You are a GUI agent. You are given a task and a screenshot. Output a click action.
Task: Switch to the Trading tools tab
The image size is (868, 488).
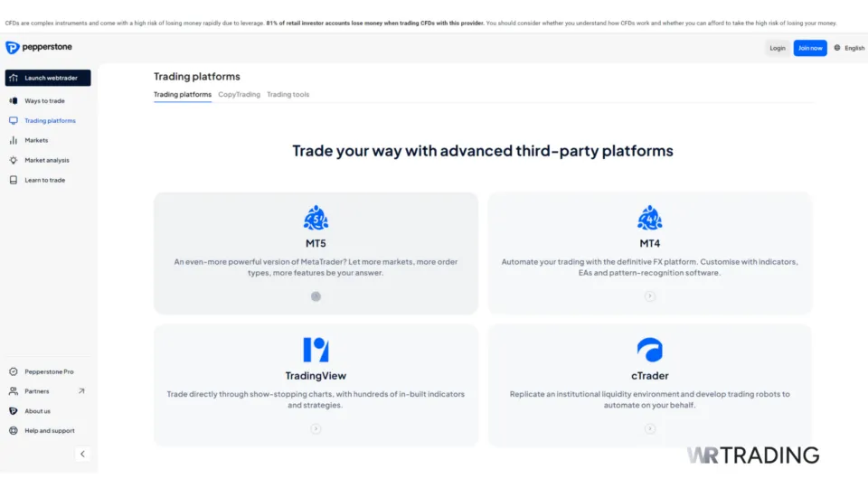tap(288, 95)
